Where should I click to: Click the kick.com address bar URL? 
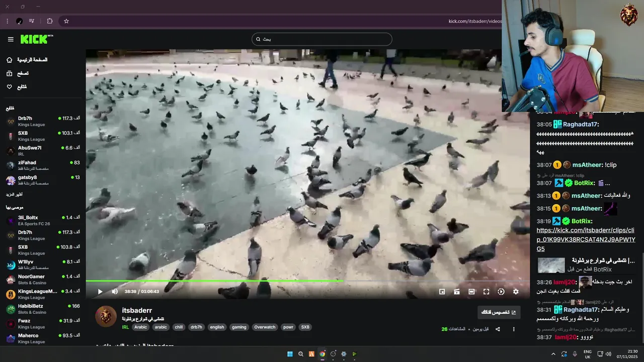[x=474, y=21]
